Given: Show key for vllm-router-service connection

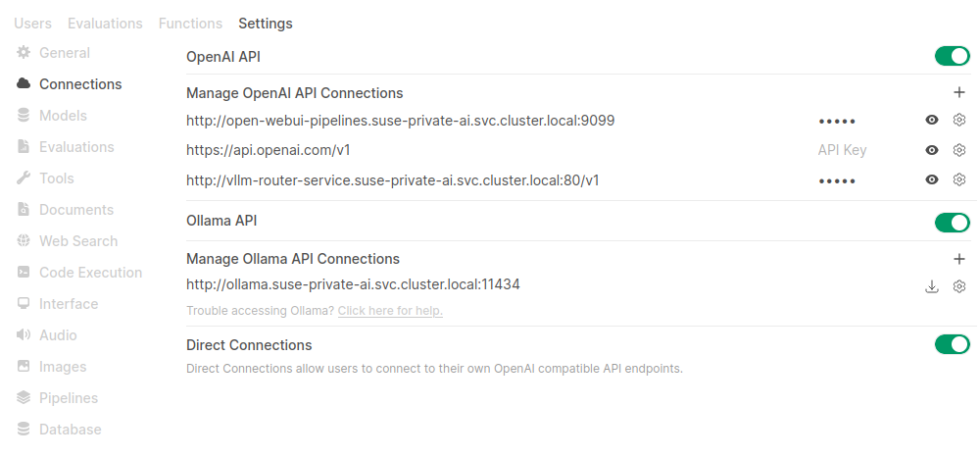Looking at the screenshot, I should [x=932, y=179].
